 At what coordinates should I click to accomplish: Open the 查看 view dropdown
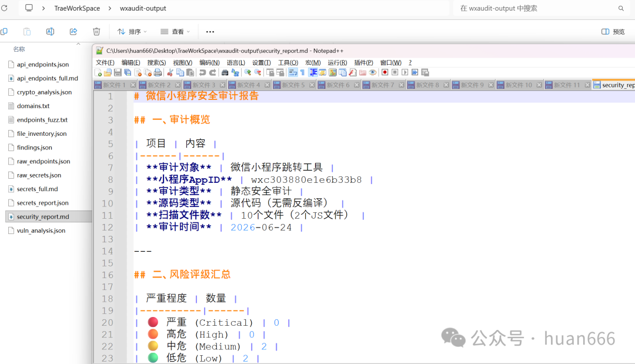(175, 32)
